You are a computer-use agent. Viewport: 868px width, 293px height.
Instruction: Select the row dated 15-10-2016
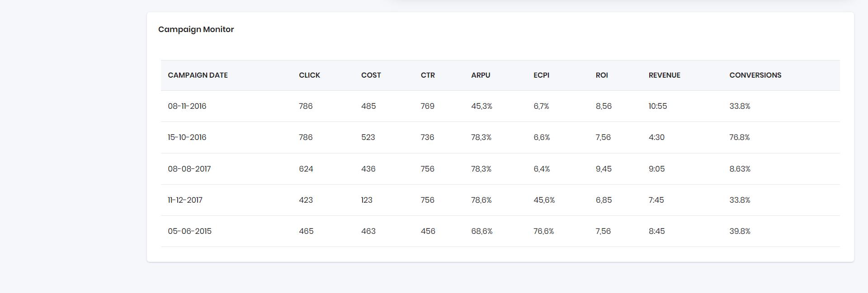click(x=187, y=137)
